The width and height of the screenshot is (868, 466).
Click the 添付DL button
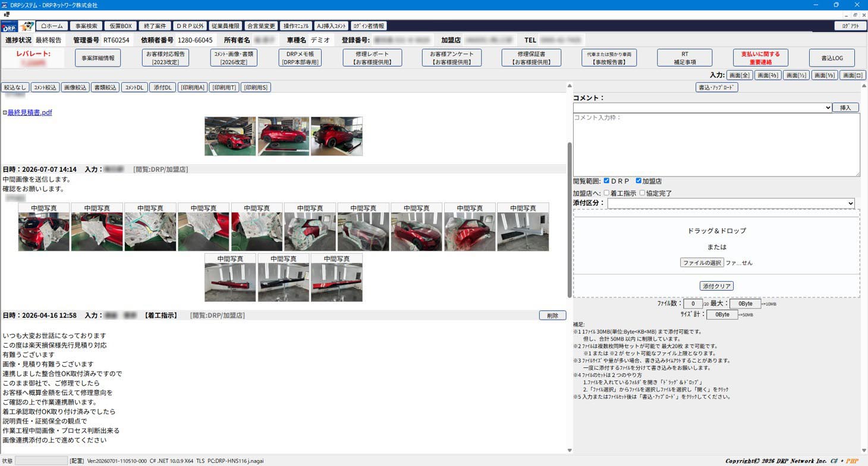[x=163, y=87]
